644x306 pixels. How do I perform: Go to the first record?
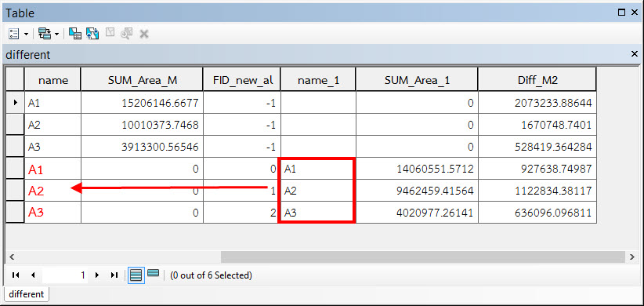coord(15,275)
